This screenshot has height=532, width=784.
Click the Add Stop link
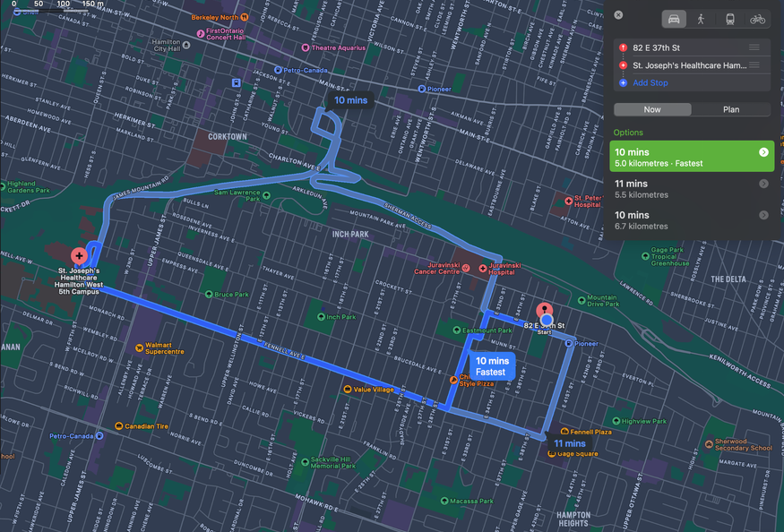click(650, 83)
